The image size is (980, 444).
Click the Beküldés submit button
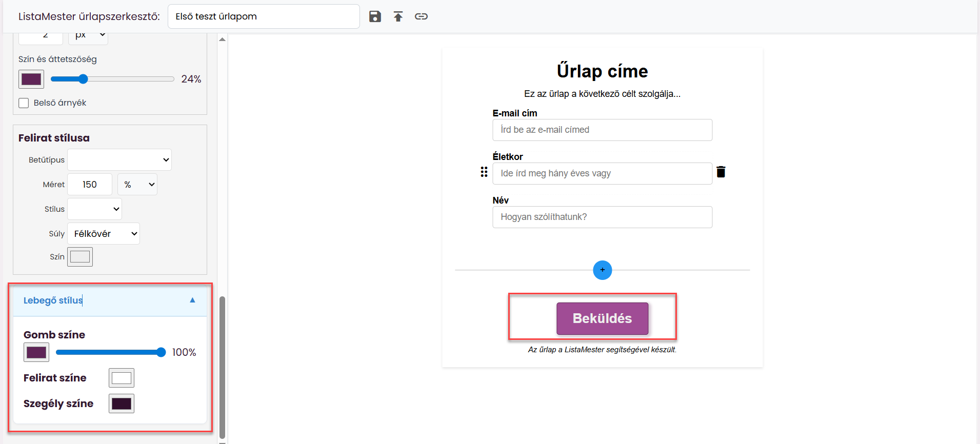602,318
